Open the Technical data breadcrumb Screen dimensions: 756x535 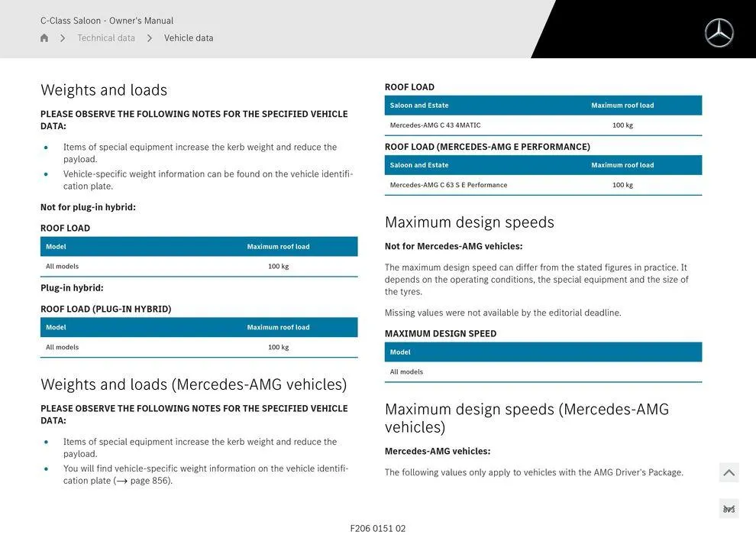pos(106,38)
